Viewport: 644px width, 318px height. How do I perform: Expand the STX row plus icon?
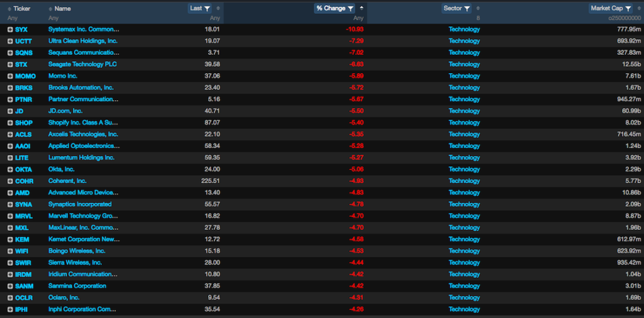10,65
